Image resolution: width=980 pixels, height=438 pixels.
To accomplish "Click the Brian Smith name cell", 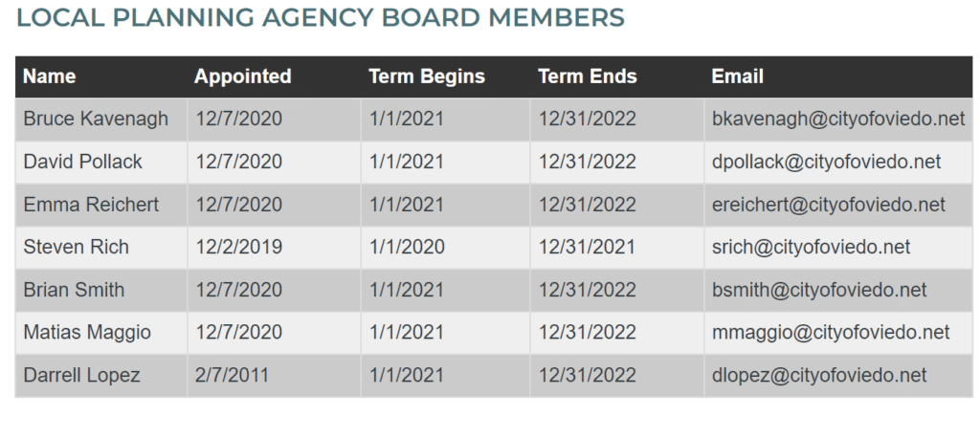I will [x=74, y=290].
